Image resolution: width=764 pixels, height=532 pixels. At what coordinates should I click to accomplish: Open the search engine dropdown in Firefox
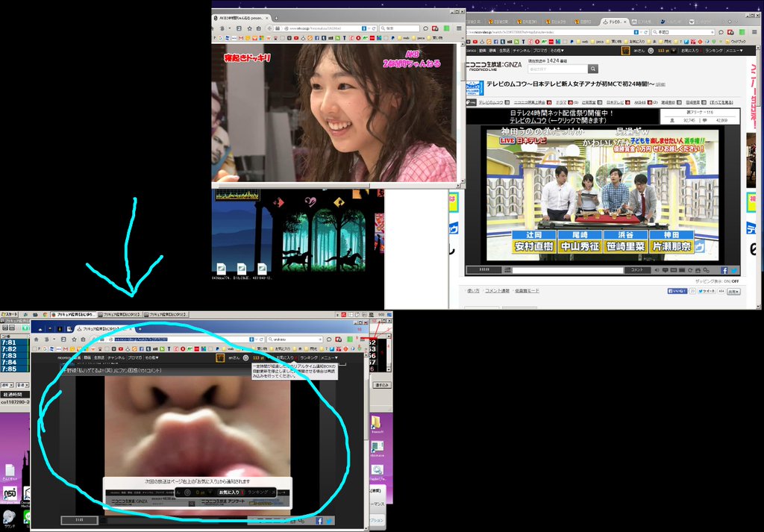point(270,339)
